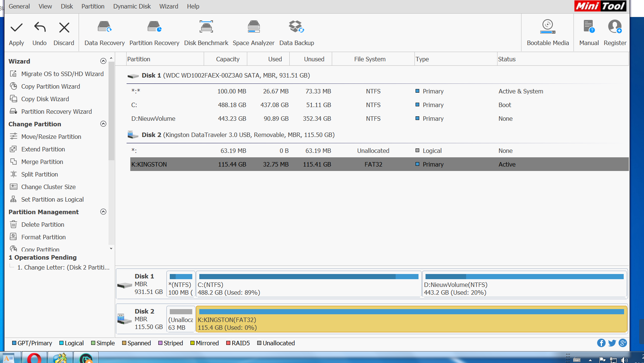Choose Format Partition in sidebar
Screen dimensions: 644x363
click(x=43, y=237)
